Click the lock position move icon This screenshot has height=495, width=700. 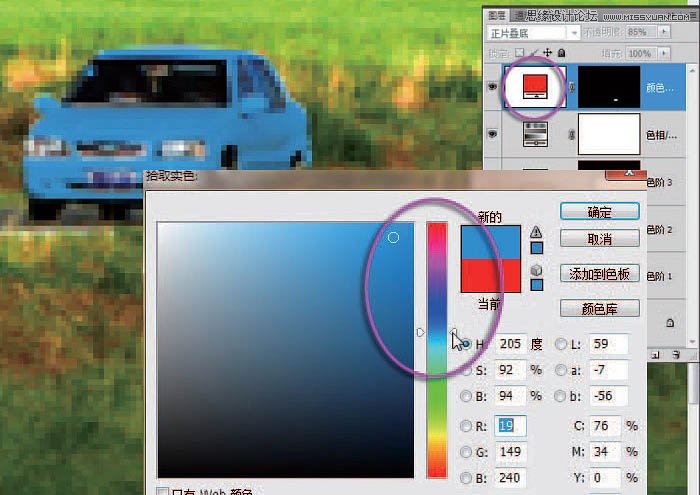click(x=547, y=53)
